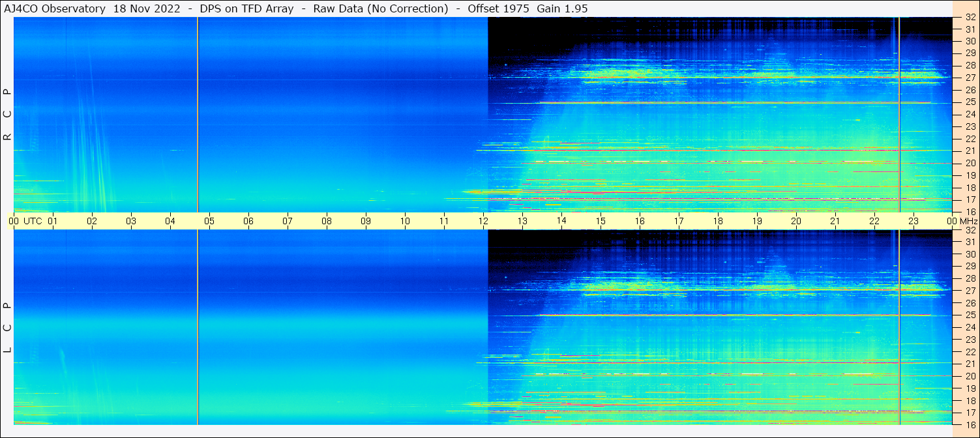The height and width of the screenshot is (438, 980).
Task: Select hour 07 on the time axis
Action: [x=288, y=221]
